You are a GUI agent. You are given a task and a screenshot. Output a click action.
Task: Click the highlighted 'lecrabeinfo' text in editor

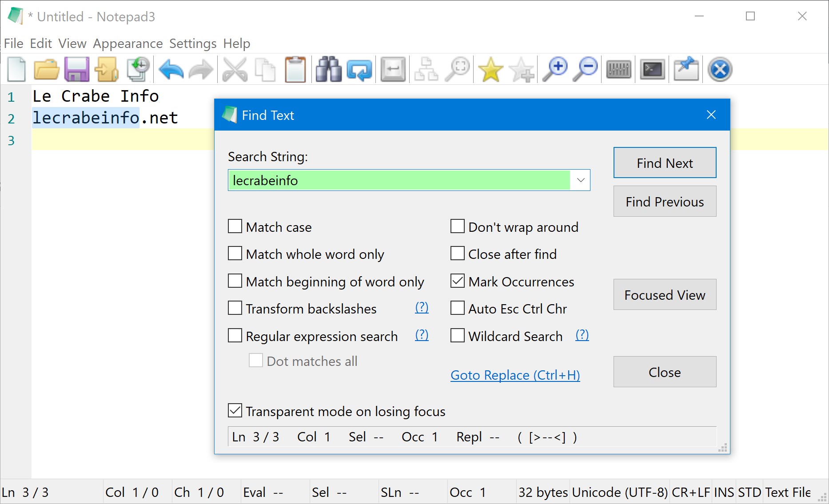click(86, 118)
